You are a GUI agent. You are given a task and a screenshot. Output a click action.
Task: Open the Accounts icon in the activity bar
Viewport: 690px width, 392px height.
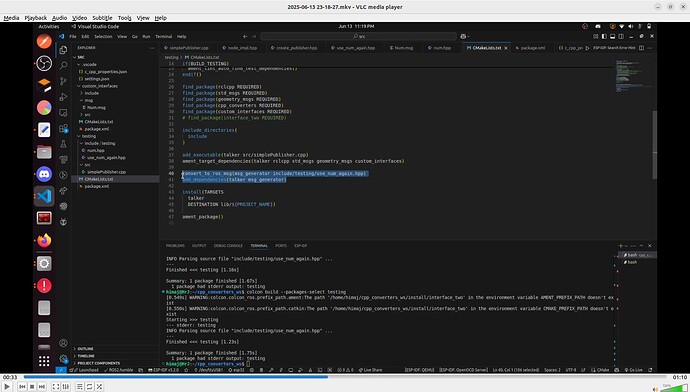tap(63, 343)
